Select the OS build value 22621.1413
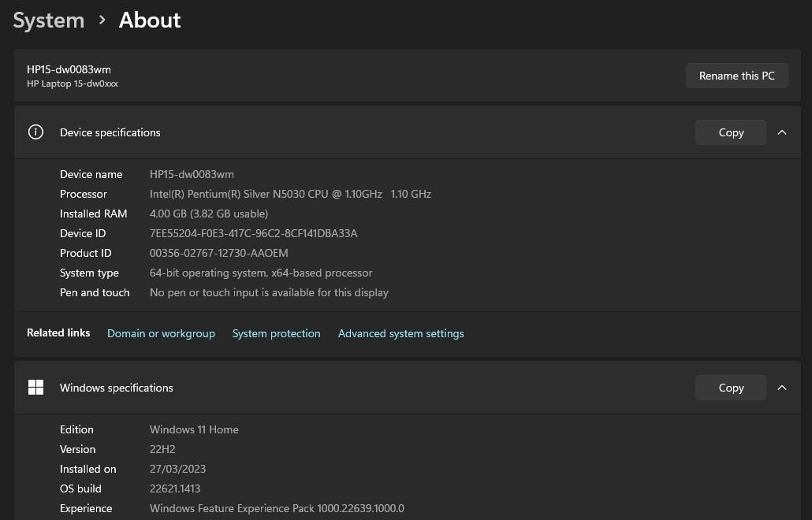The image size is (812, 520). click(x=175, y=488)
